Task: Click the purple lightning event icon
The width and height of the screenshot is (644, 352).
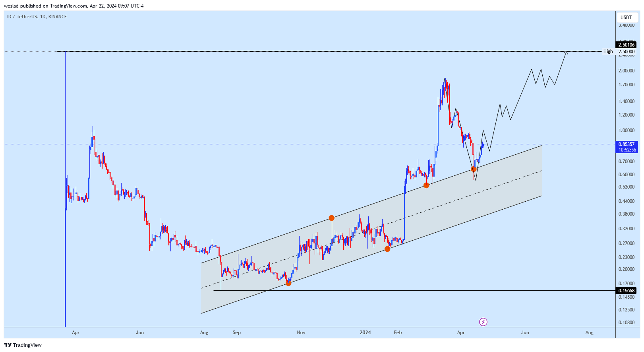Action: pyautogui.click(x=483, y=322)
